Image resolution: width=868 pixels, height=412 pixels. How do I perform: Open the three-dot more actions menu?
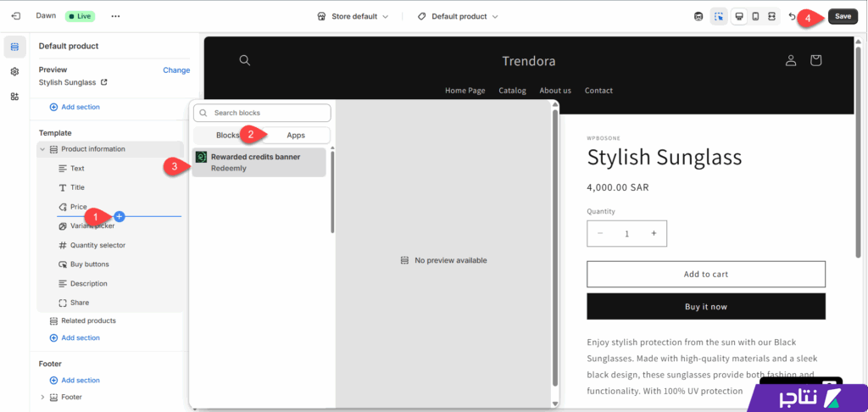pos(115,16)
